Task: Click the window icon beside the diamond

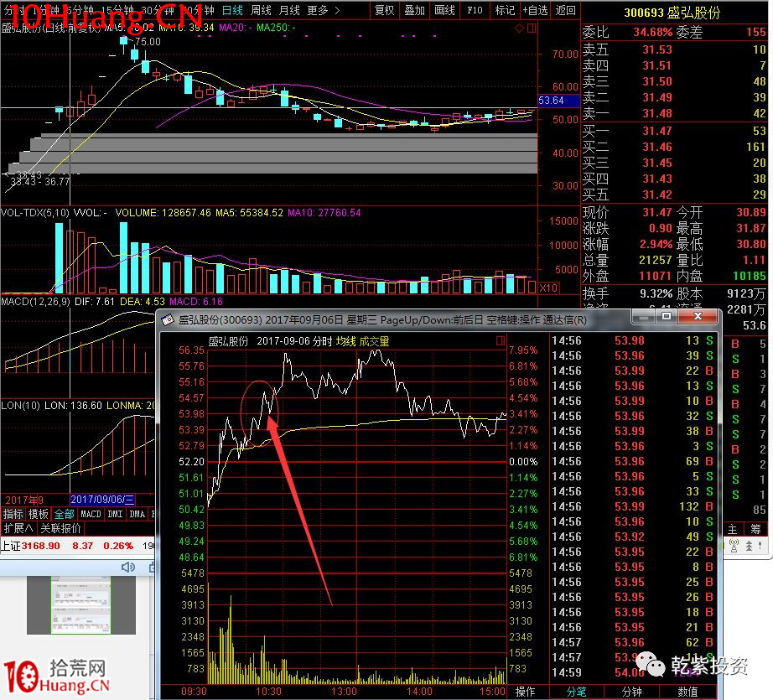Action: pos(532,29)
